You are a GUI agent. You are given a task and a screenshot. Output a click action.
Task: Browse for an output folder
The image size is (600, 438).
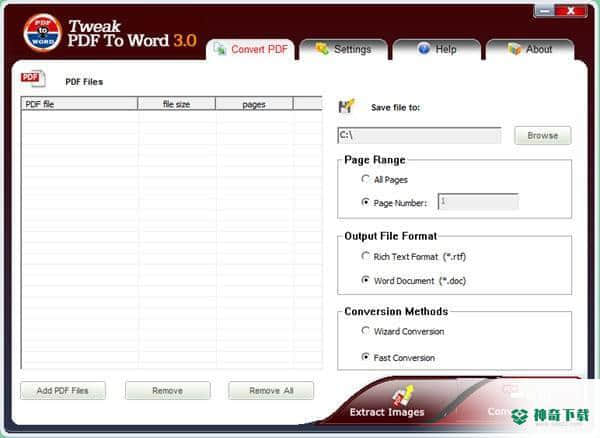(x=543, y=135)
